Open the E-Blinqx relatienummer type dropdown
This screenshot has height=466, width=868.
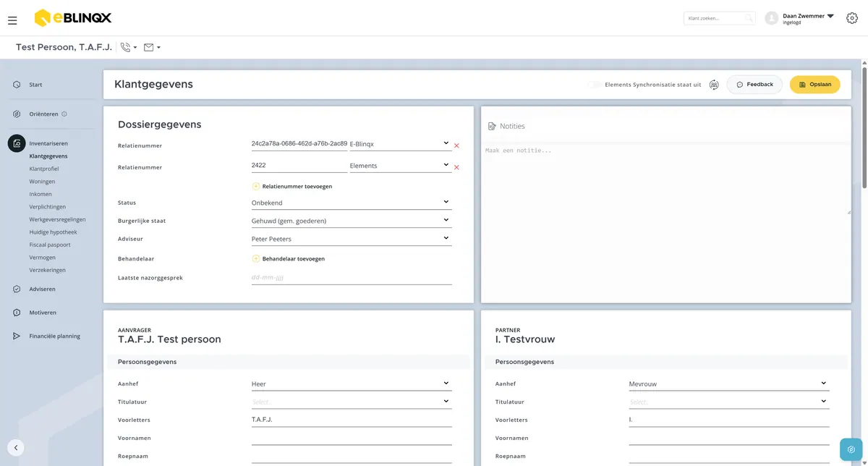pos(400,144)
